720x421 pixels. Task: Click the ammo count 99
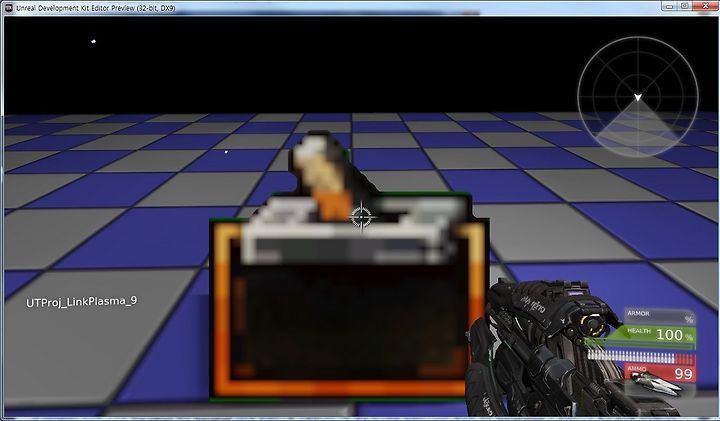[x=683, y=374]
